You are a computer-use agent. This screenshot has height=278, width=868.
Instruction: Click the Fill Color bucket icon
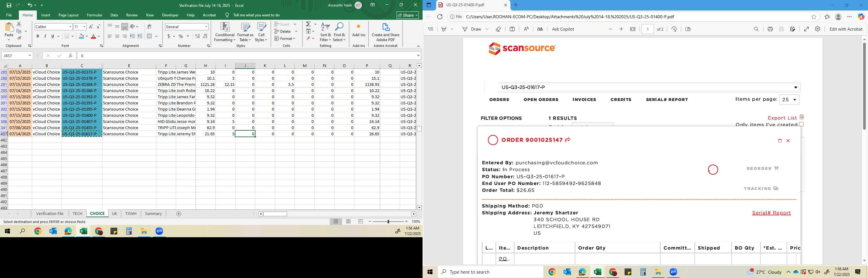click(x=81, y=36)
